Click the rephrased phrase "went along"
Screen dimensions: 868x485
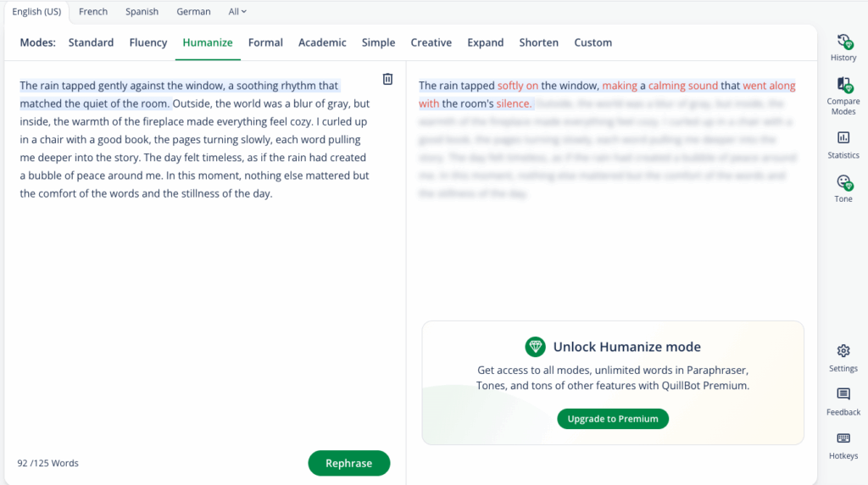[769, 86]
